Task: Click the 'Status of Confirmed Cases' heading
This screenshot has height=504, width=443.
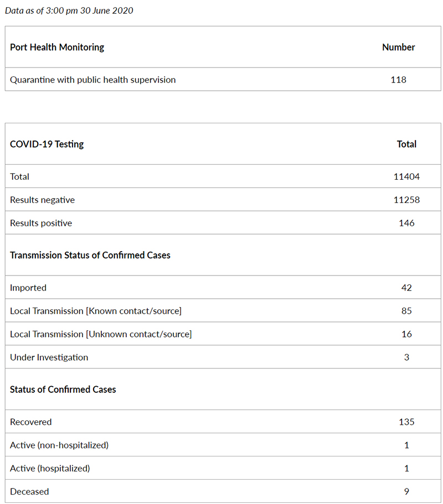Action: tap(63, 389)
